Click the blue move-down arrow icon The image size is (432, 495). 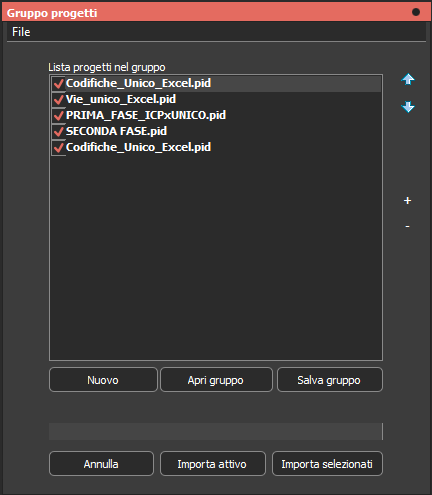coord(408,107)
